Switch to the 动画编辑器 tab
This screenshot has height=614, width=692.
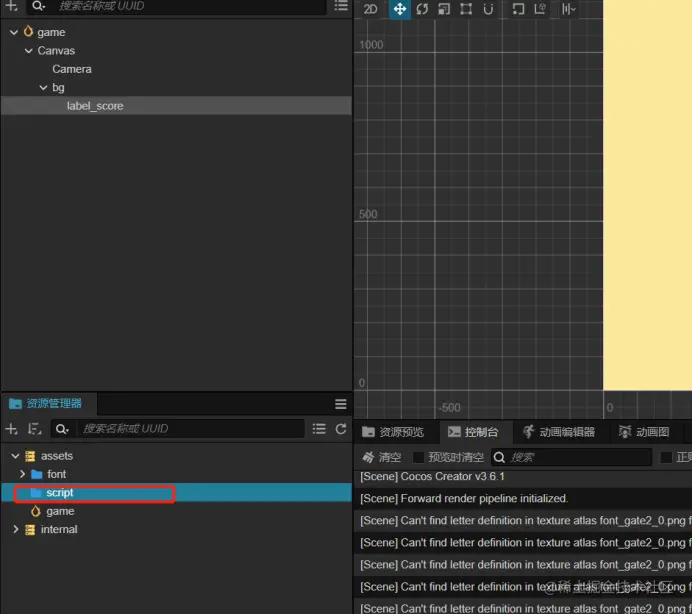[x=559, y=432]
